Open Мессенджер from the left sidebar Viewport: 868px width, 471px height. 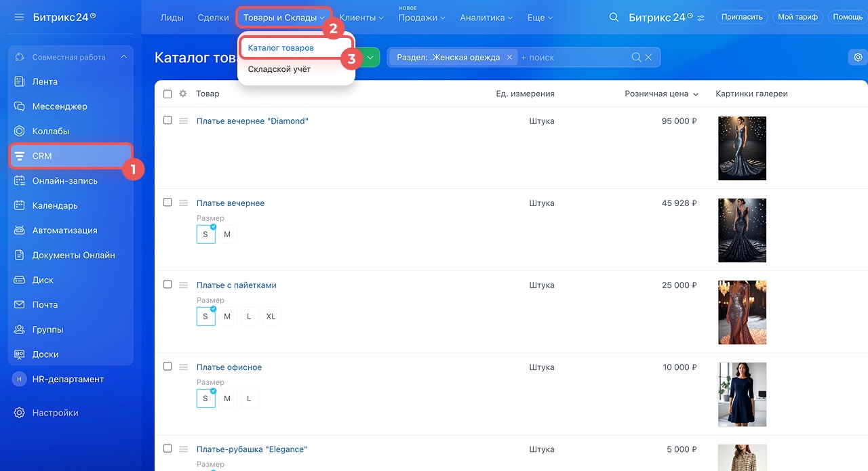tap(60, 106)
